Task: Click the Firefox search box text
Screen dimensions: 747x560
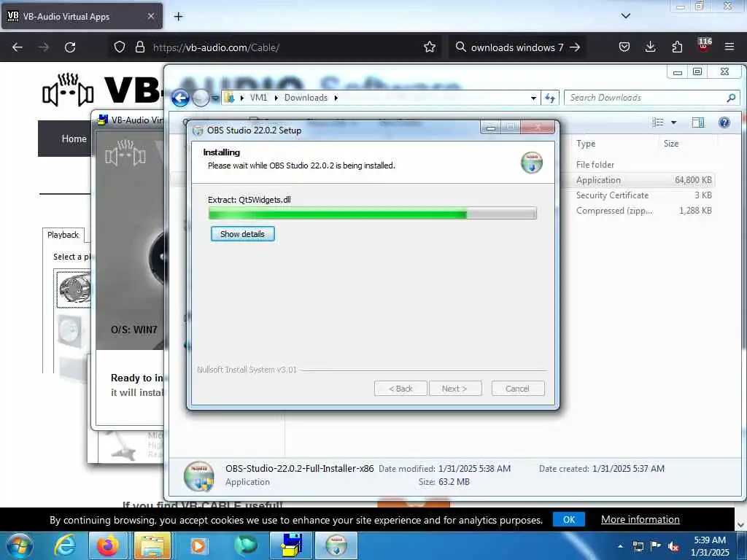Action: pyautogui.click(x=517, y=47)
